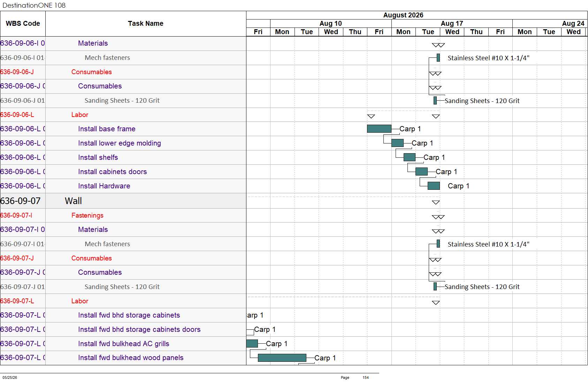The height and width of the screenshot is (382, 588).
Task: Click the Install base frame task name
Action: click(x=107, y=129)
